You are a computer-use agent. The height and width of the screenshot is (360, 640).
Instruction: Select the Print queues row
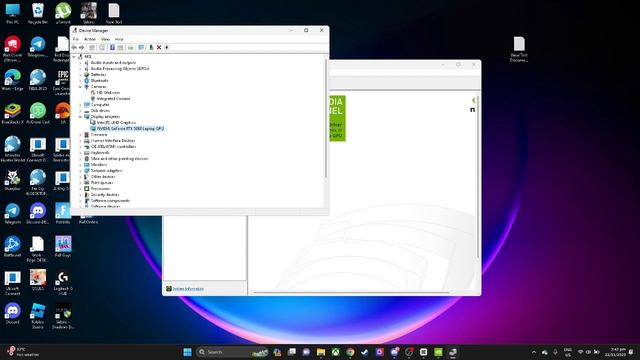(x=102, y=182)
